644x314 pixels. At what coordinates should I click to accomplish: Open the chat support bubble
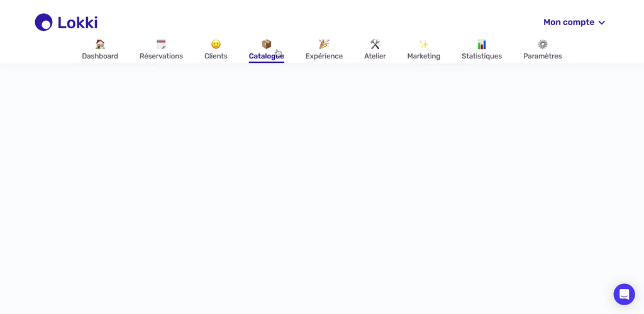point(624,294)
